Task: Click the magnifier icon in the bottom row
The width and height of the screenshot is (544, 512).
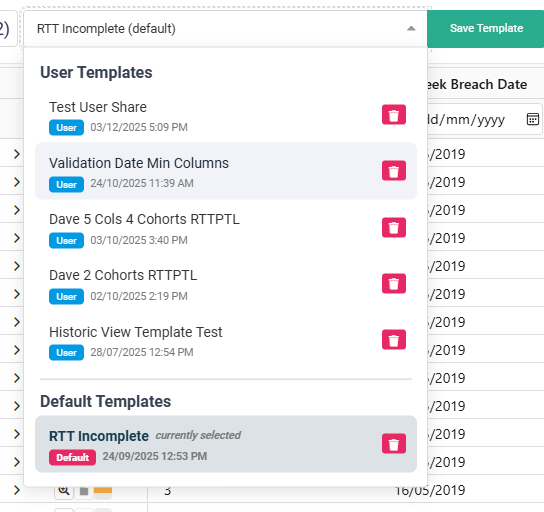Action: pyautogui.click(x=64, y=490)
